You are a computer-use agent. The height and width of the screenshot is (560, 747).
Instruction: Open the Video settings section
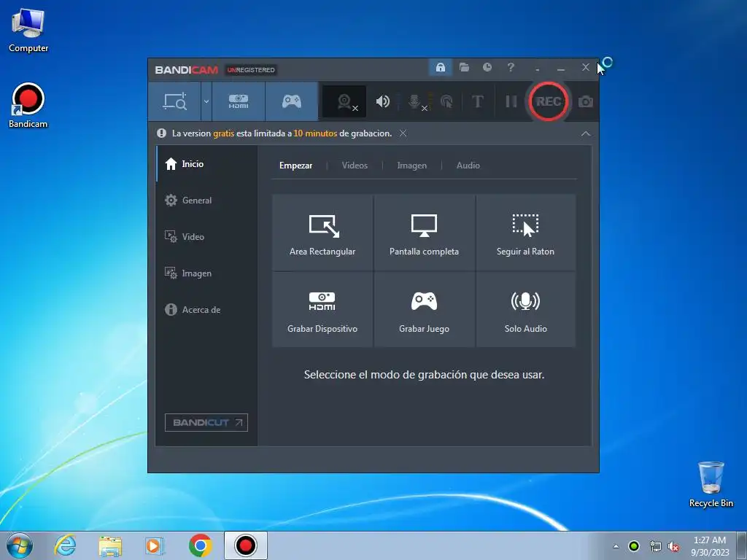(x=206, y=237)
